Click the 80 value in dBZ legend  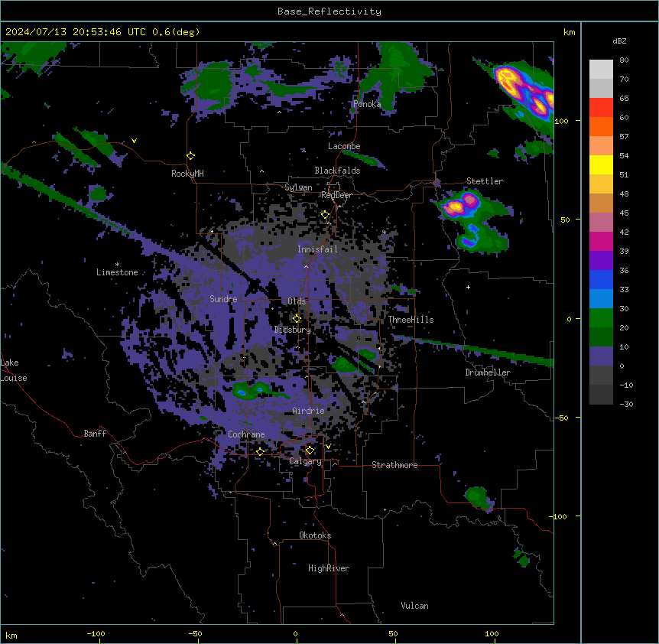coord(624,60)
